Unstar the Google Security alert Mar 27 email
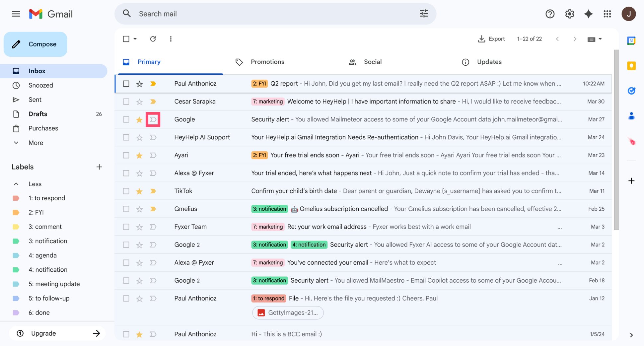The height and width of the screenshot is (346, 644). (x=139, y=120)
